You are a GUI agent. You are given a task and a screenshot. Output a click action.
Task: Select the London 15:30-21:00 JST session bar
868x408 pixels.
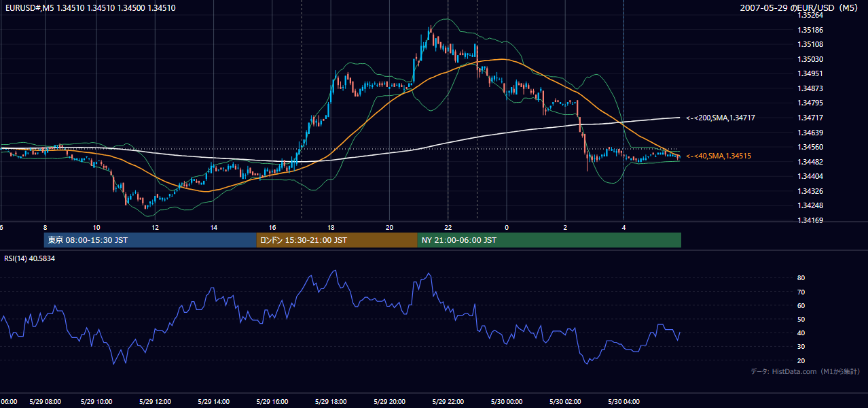point(337,240)
